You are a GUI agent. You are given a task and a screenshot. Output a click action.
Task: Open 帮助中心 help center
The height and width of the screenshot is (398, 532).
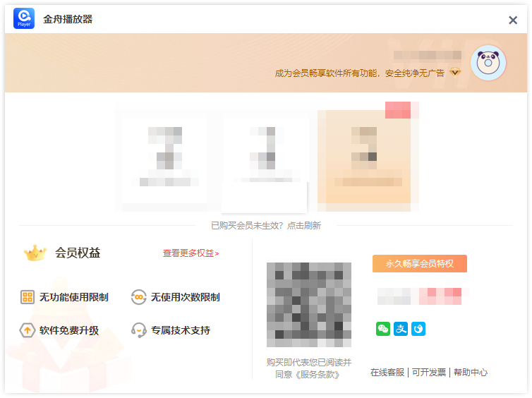pos(471,372)
